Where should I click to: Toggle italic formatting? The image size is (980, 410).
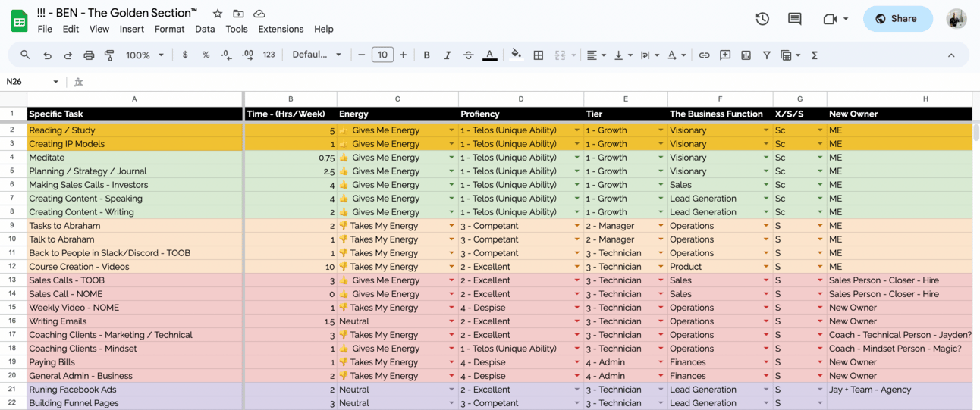pos(448,55)
